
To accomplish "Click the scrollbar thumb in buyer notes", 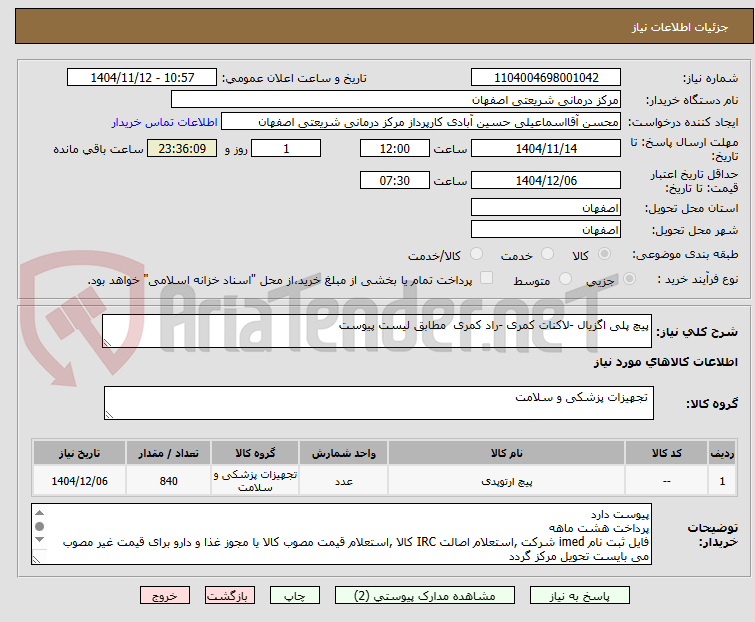I will pos(39,526).
